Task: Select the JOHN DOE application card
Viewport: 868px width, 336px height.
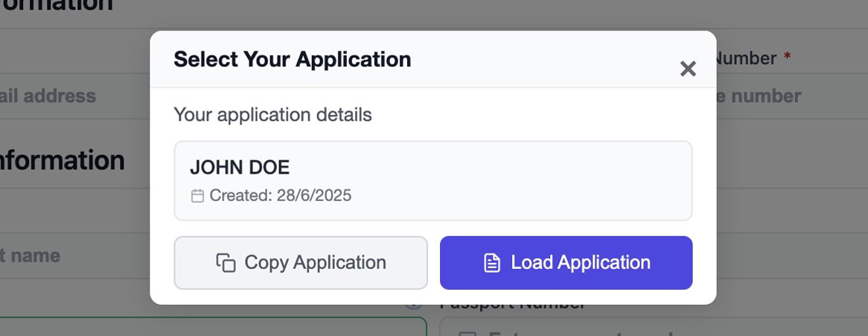Action: [433, 180]
